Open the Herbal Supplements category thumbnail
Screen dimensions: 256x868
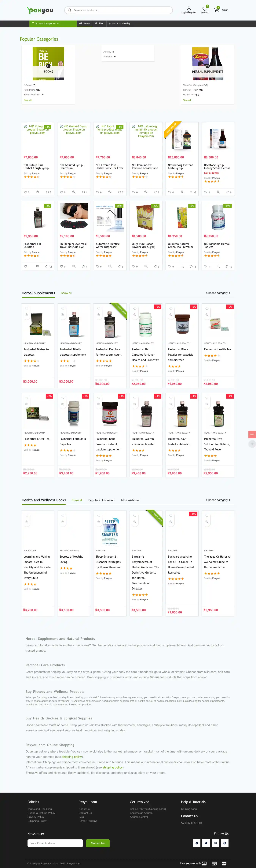click(x=208, y=63)
